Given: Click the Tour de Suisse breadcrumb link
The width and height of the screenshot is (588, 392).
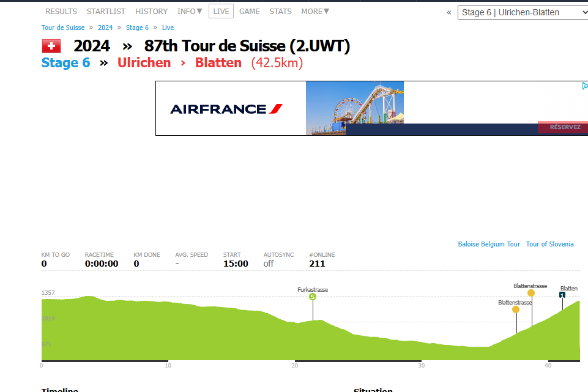Looking at the screenshot, I should click(x=63, y=28).
